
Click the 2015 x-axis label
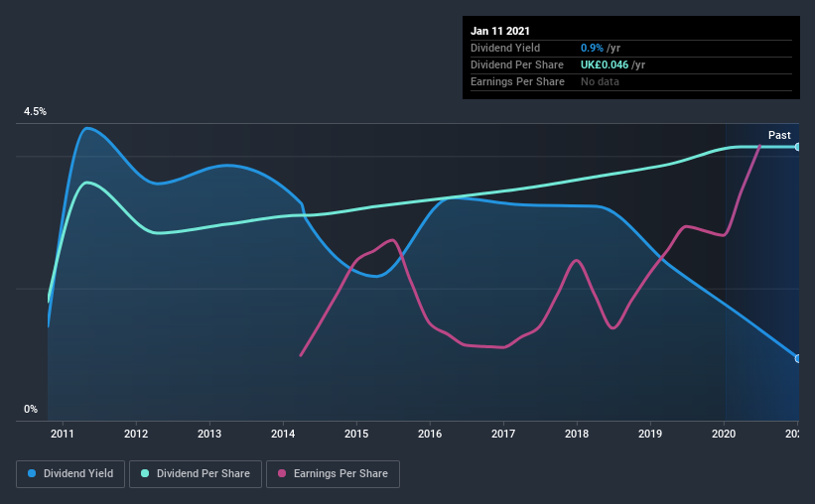(356, 434)
